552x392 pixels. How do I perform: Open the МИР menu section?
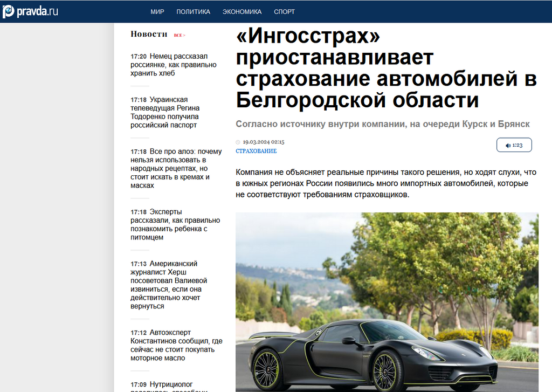[157, 12]
